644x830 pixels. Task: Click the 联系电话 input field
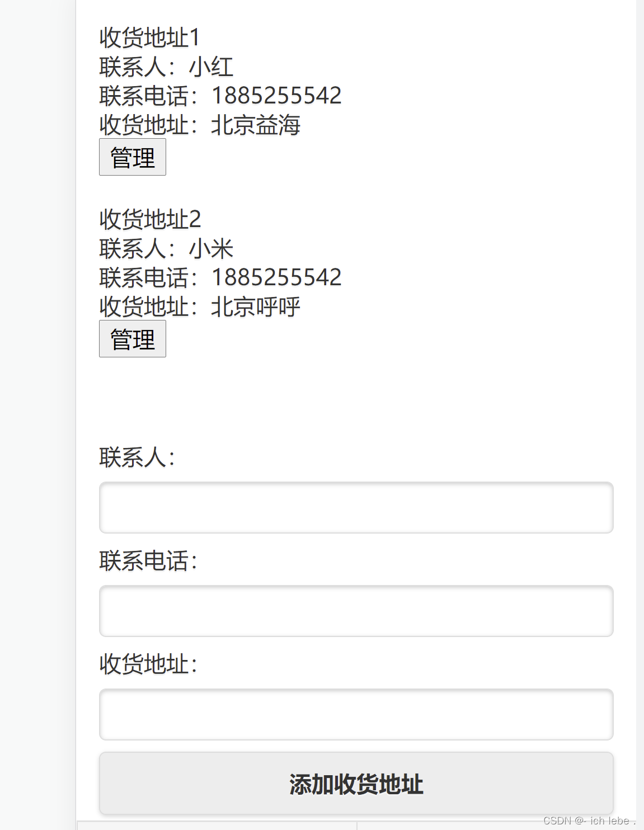(x=355, y=611)
